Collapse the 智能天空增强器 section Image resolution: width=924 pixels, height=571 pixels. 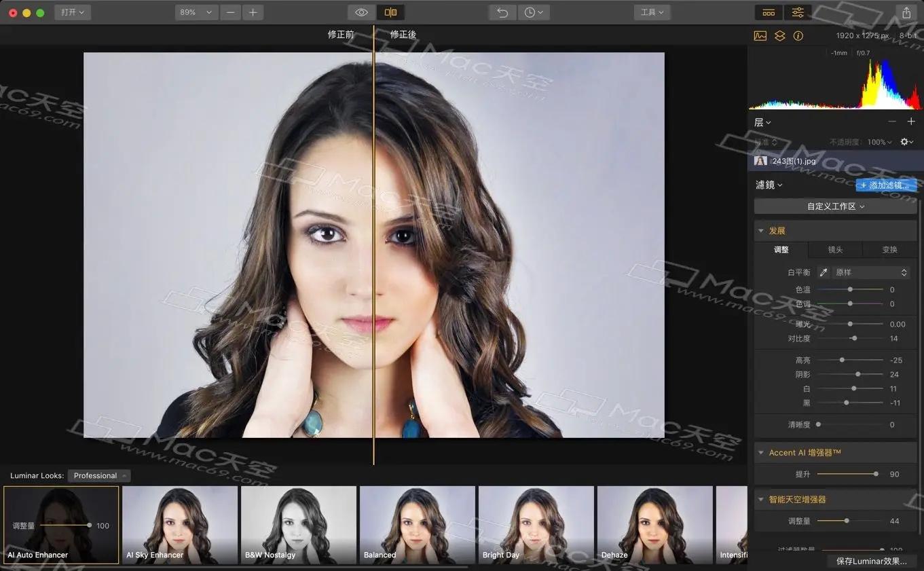point(761,500)
